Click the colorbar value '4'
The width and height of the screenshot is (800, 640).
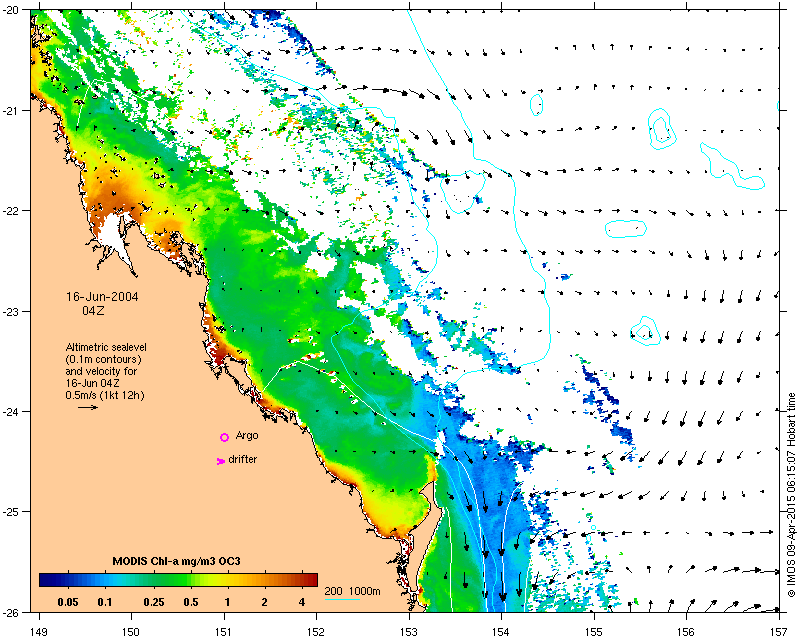(x=302, y=602)
